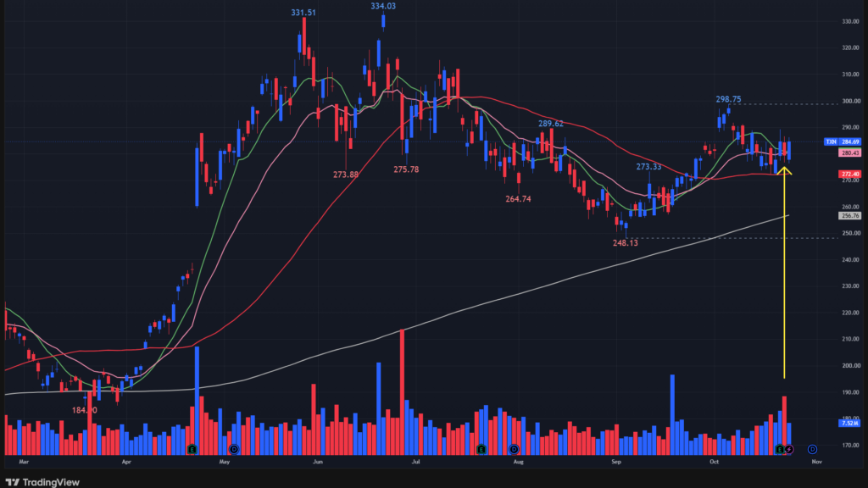This screenshot has width=868, height=488.
Task: Click the 310.00 price axis label
Action: click(x=850, y=75)
